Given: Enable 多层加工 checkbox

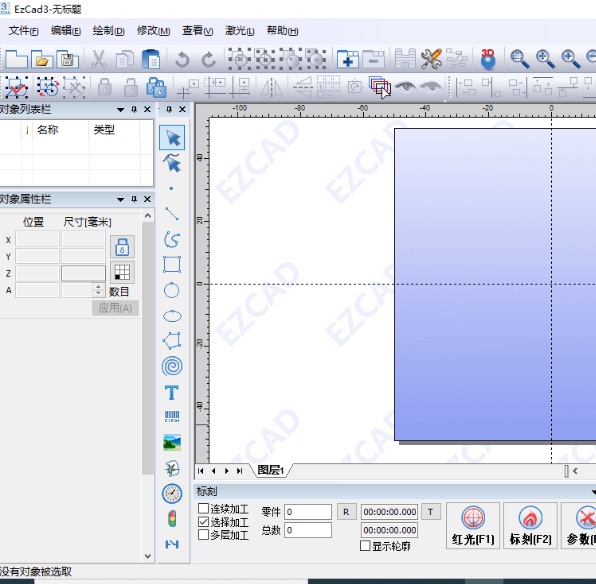Looking at the screenshot, I should [x=203, y=535].
